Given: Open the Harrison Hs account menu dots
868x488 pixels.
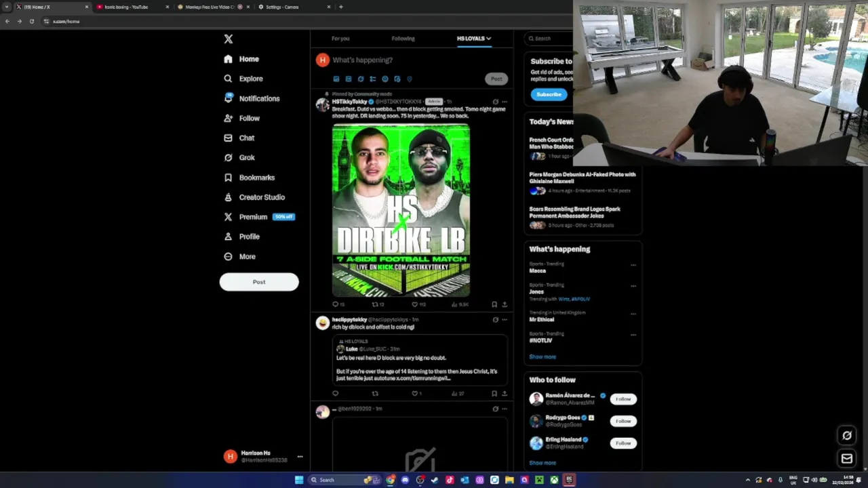Looking at the screenshot, I should 300,456.
